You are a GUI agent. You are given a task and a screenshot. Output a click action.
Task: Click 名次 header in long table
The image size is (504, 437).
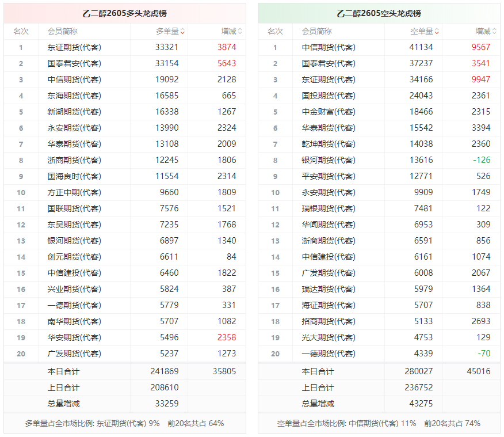coord(21,32)
